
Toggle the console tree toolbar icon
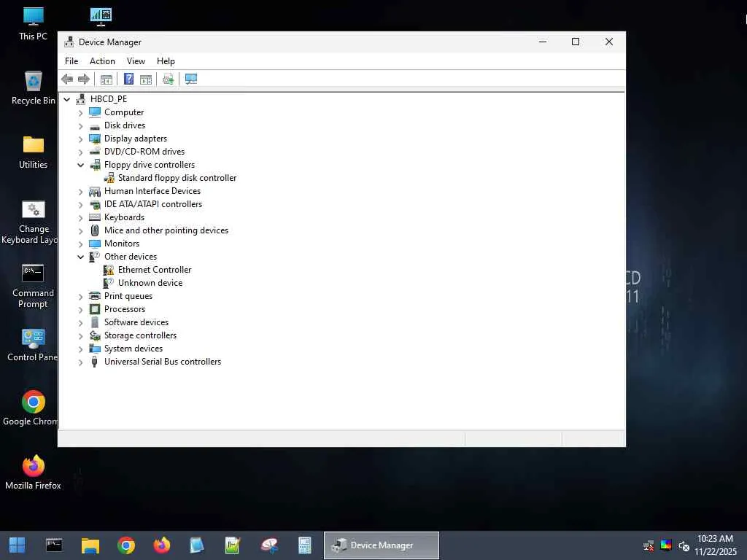(107, 79)
